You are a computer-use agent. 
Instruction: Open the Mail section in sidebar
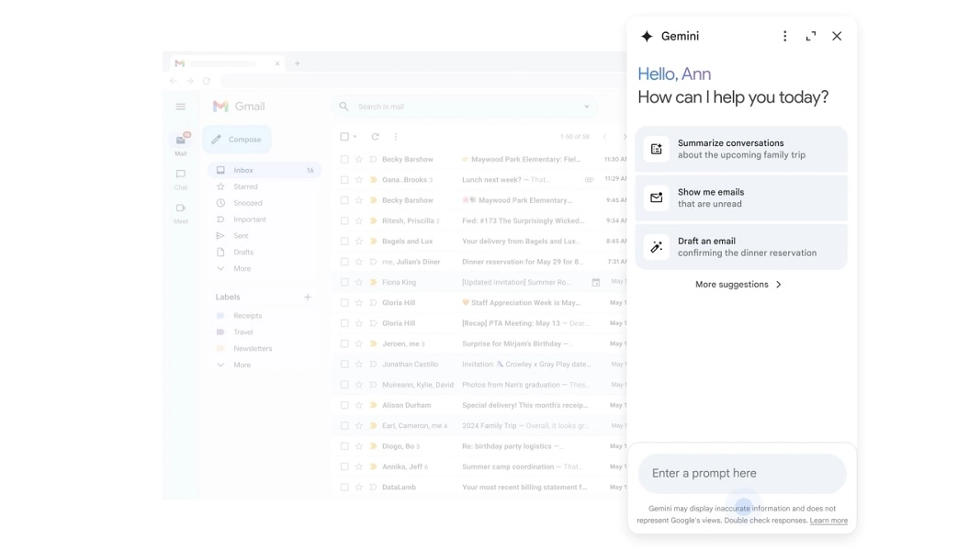click(181, 144)
